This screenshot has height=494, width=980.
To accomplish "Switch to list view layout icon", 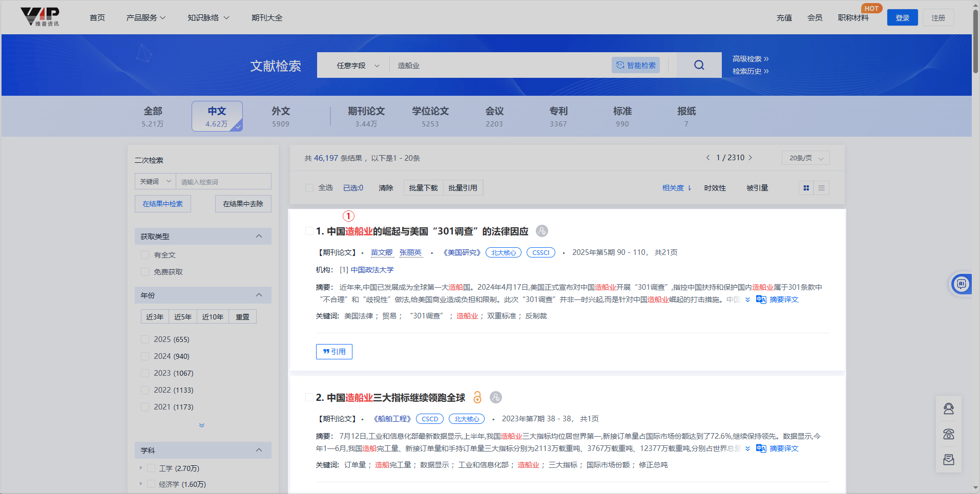I will (821, 188).
